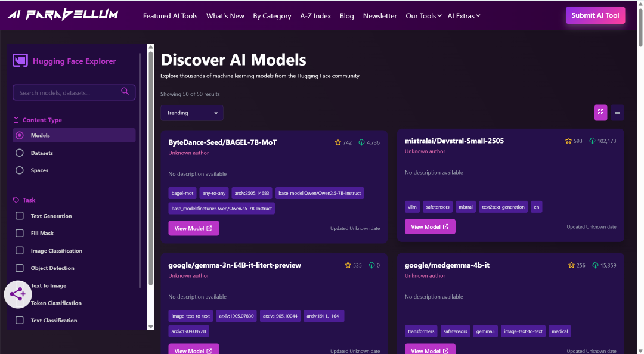
Task: Enable the Image Classification checkbox
Action: pos(19,250)
